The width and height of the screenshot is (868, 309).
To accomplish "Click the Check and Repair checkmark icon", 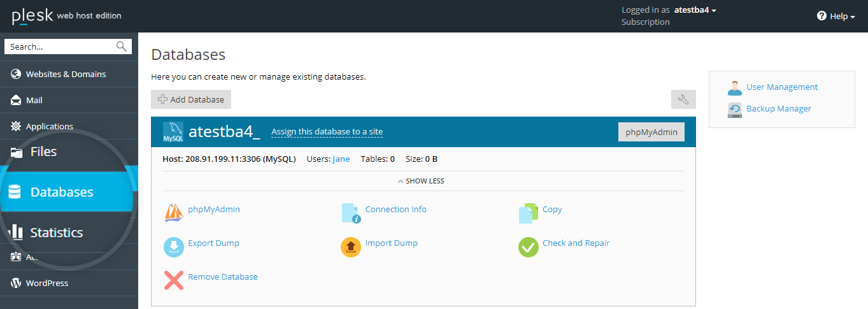I will [x=529, y=247].
